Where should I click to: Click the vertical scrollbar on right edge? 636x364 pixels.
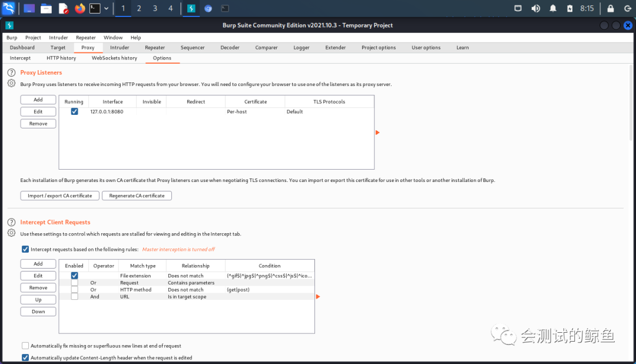(x=631, y=102)
